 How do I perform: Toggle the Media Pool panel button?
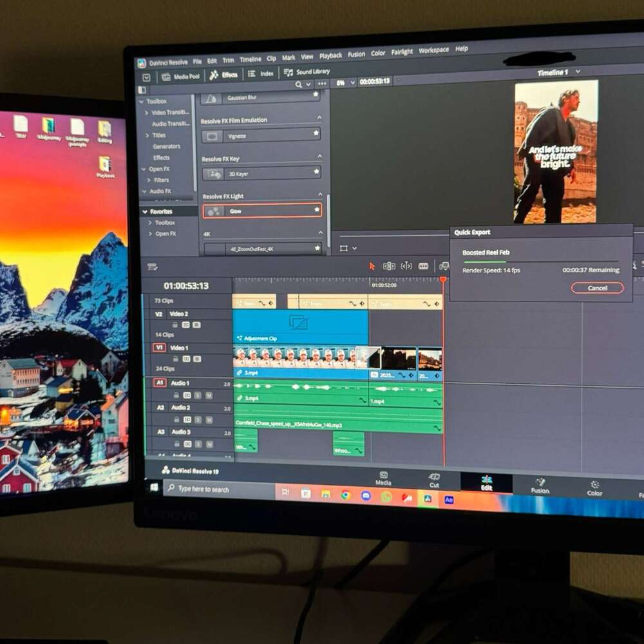pos(180,77)
